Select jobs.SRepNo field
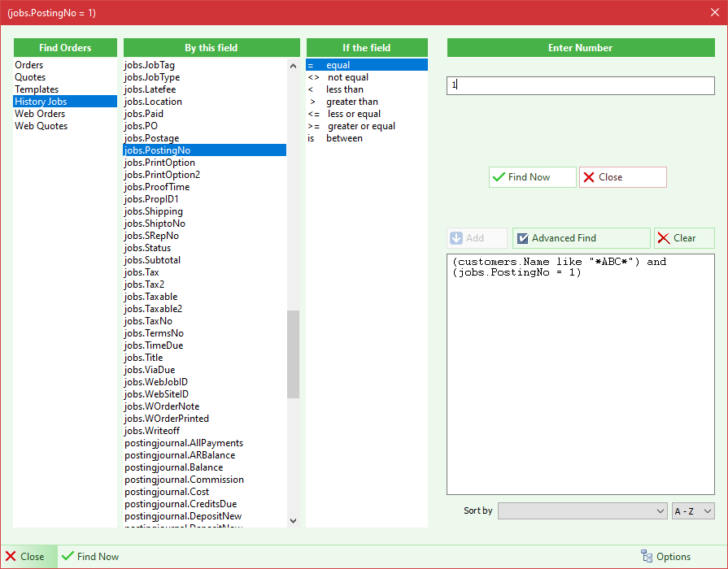The image size is (728, 569). (x=205, y=235)
